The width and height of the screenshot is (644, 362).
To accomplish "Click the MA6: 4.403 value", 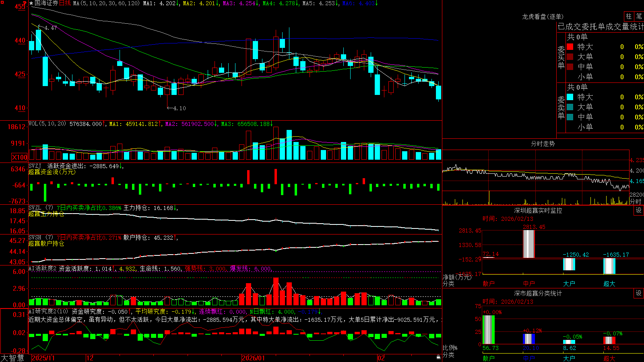I will coord(358,3).
